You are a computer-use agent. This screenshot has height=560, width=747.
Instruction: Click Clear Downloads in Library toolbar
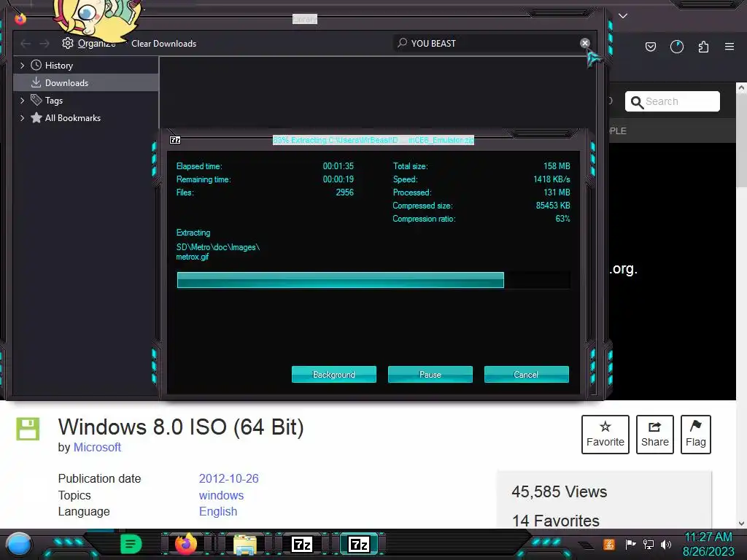click(164, 43)
